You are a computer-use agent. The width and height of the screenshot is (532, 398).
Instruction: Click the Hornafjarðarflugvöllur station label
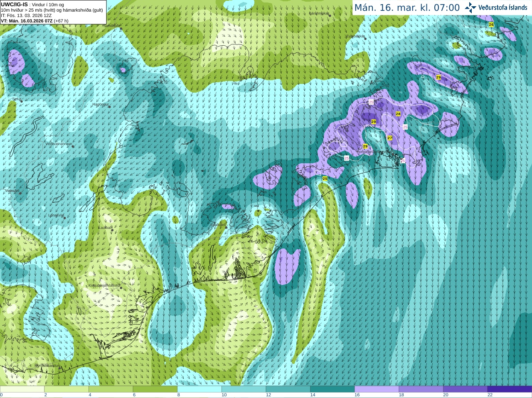374,152
